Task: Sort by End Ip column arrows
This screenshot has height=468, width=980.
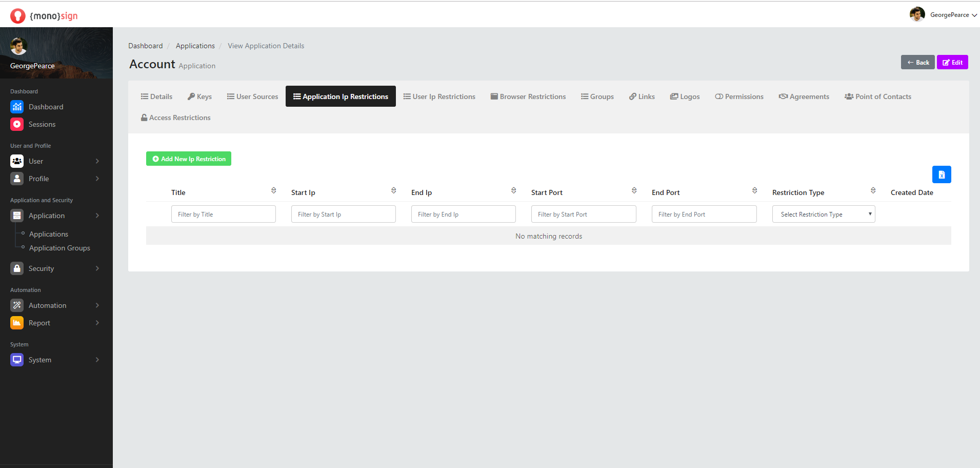Action: coord(514,190)
